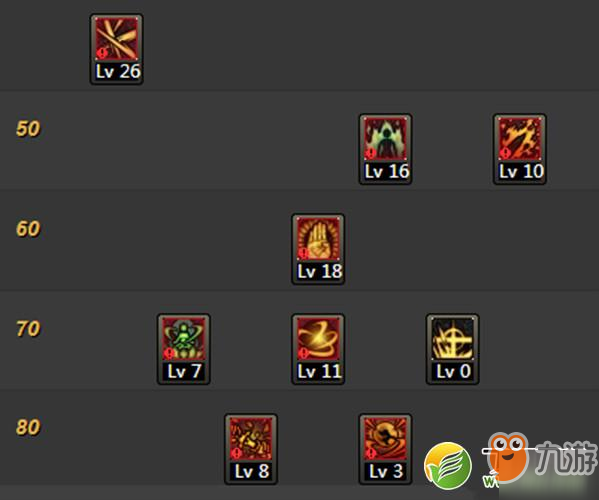Select the level 50 row label
Viewport: 599px width, 500px height.
pyautogui.click(x=28, y=129)
